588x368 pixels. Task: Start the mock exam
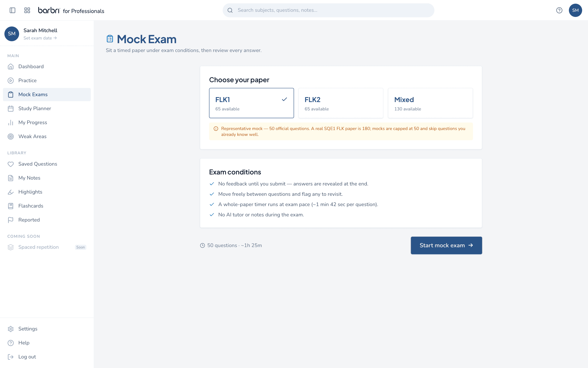click(446, 245)
